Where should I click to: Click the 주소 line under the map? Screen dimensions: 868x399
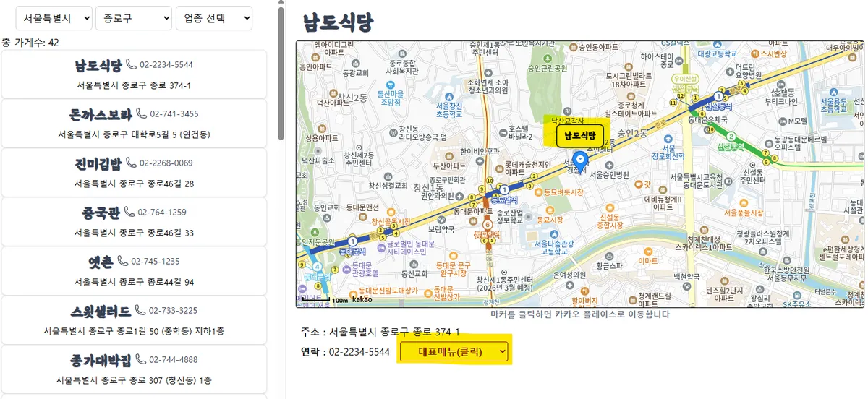click(380, 332)
